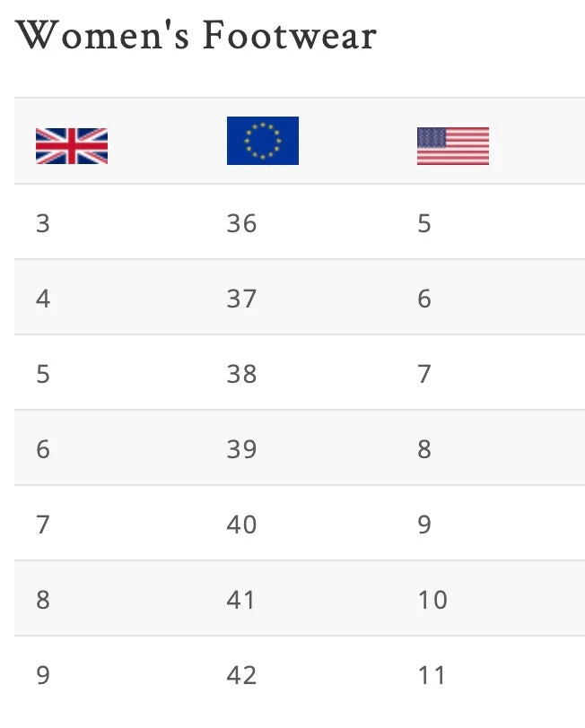Select UK size 3 cell
Viewport: 585px width, 728px height.
[x=43, y=223]
